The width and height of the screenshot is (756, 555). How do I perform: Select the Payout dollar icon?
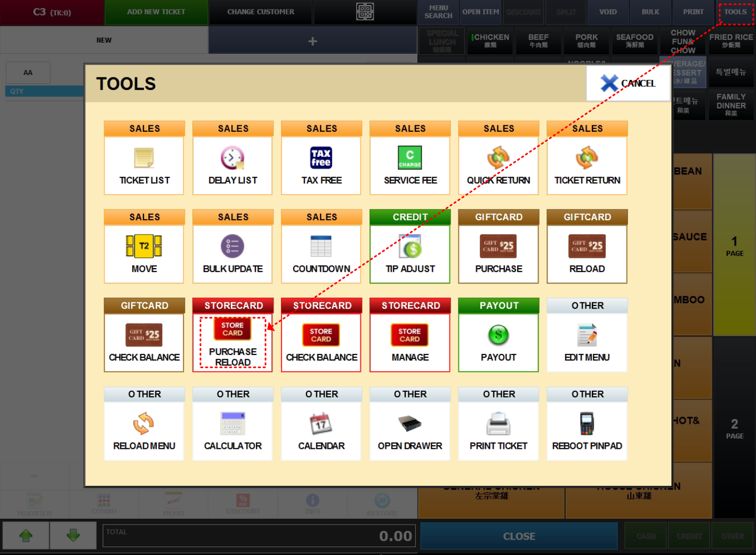click(x=498, y=335)
